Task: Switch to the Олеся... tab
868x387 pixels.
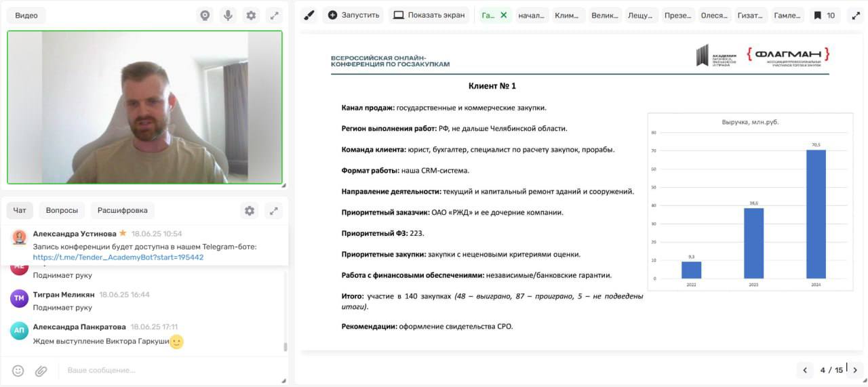Action: coord(714,15)
